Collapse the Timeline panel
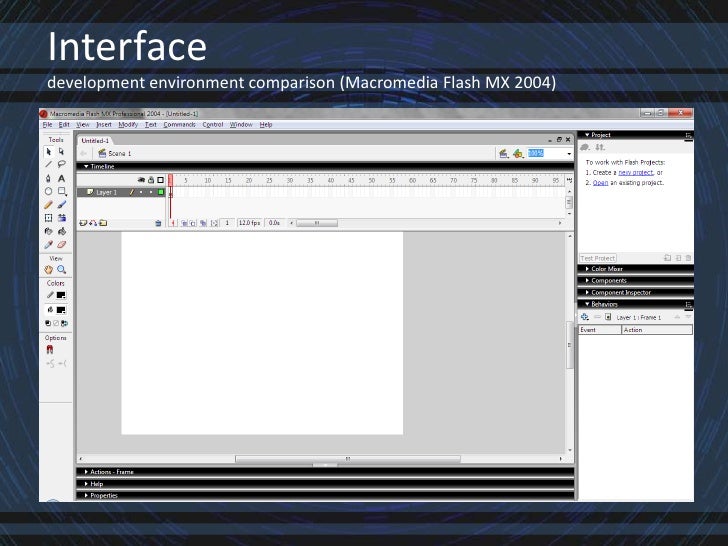The height and width of the screenshot is (546, 728). [85, 166]
